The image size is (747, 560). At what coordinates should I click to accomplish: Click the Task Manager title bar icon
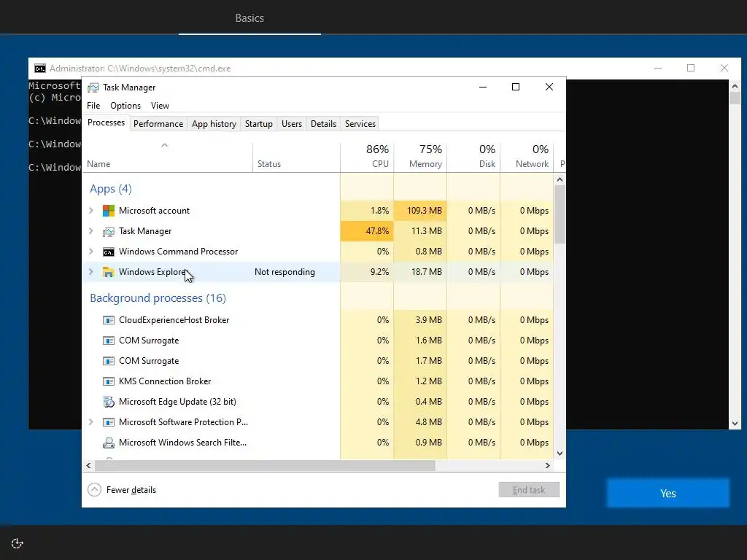(93, 87)
